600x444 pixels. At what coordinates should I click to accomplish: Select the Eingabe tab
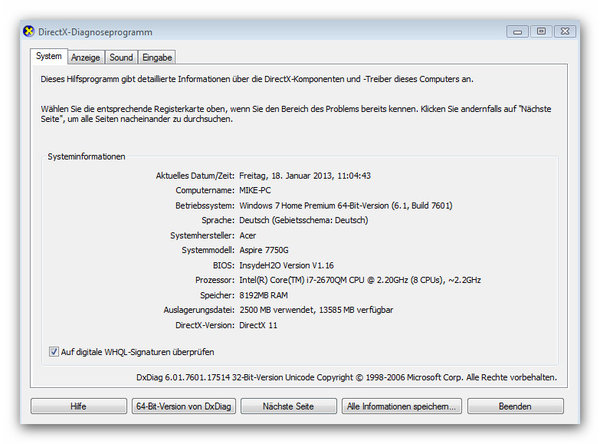click(x=157, y=58)
